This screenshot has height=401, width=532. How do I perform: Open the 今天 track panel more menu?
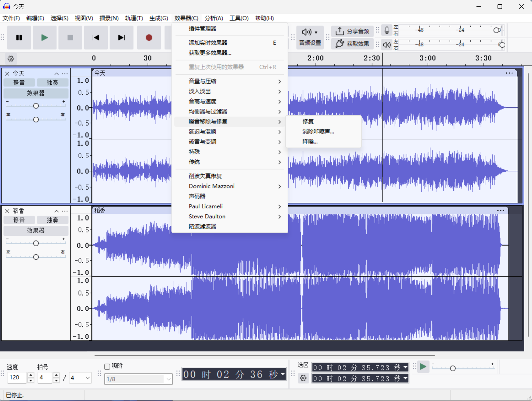(65, 74)
